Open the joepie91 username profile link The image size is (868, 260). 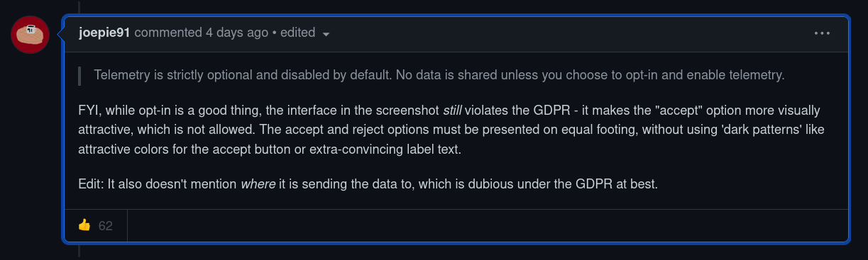coord(104,33)
